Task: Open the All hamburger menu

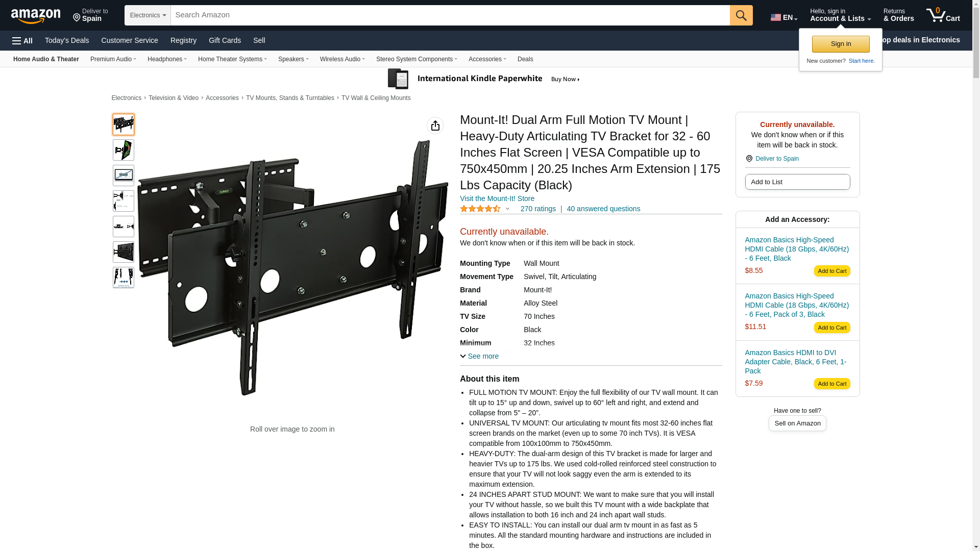Action: point(22,41)
